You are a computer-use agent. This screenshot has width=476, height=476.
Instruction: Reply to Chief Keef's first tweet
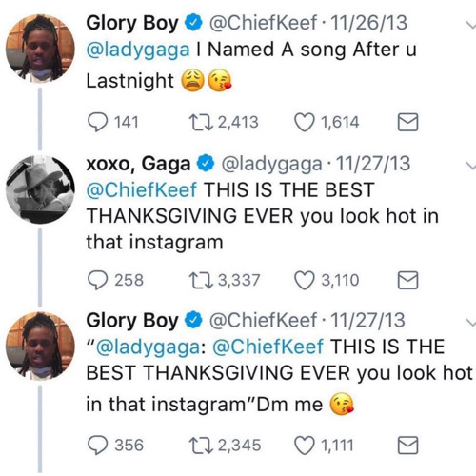(x=98, y=123)
